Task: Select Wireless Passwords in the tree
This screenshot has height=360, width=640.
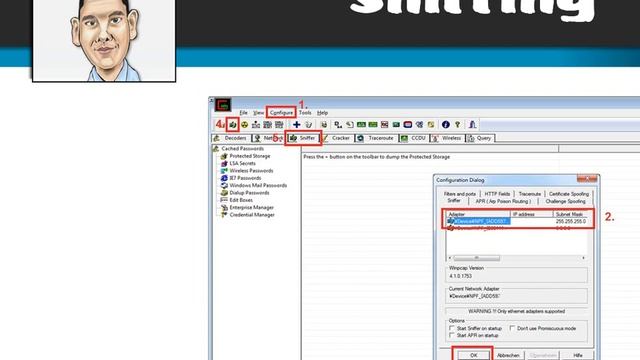Action: click(x=251, y=171)
